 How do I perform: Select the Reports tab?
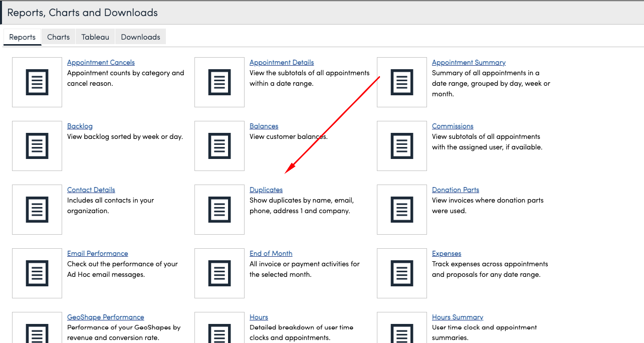point(23,37)
